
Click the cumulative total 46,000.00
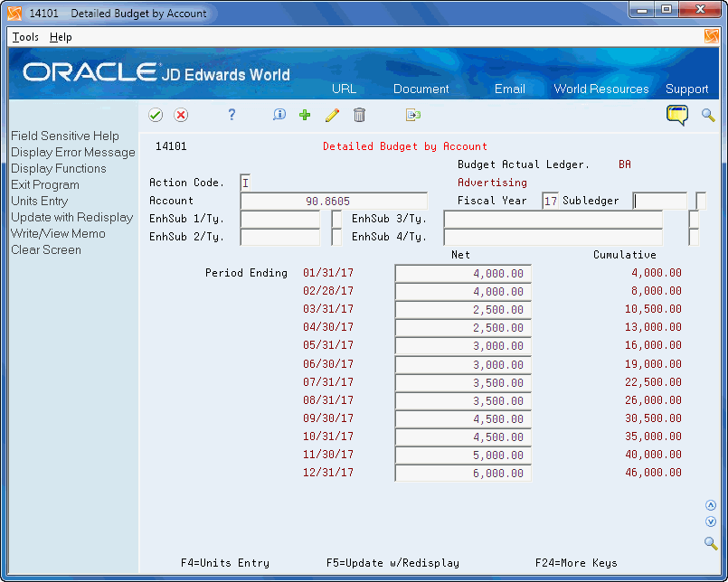[653, 473]
